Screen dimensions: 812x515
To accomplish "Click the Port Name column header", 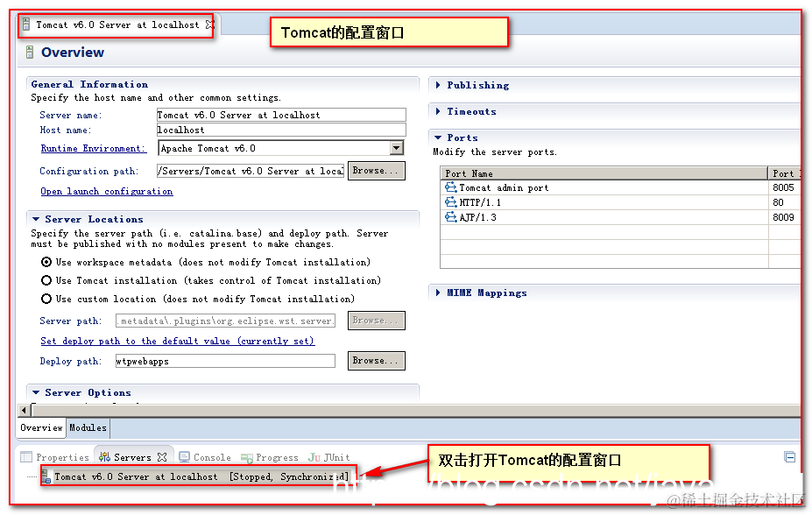I will tap(604, 173).
